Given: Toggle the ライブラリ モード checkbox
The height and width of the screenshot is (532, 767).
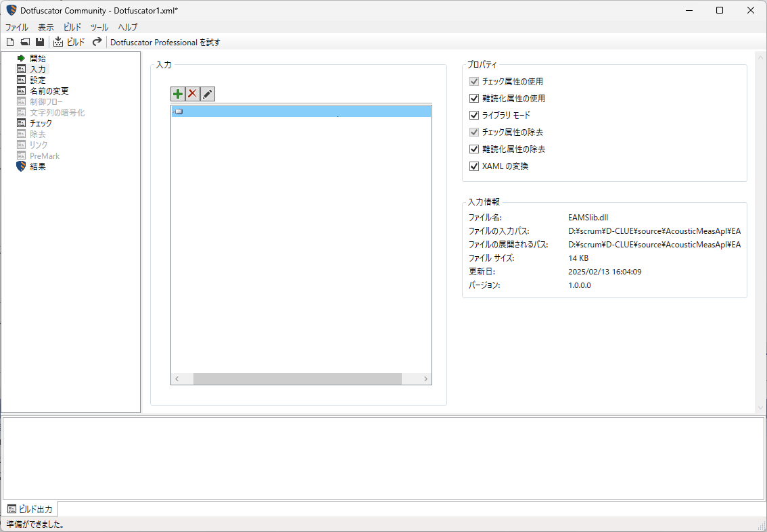Looking at the screenshot, I should click(x=473, y=116).
